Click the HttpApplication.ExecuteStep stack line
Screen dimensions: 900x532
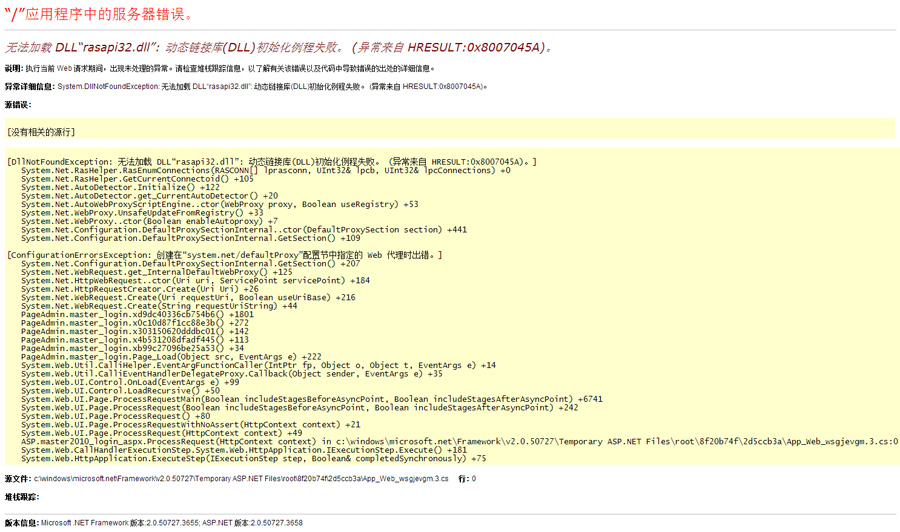(x=253, y=458)
